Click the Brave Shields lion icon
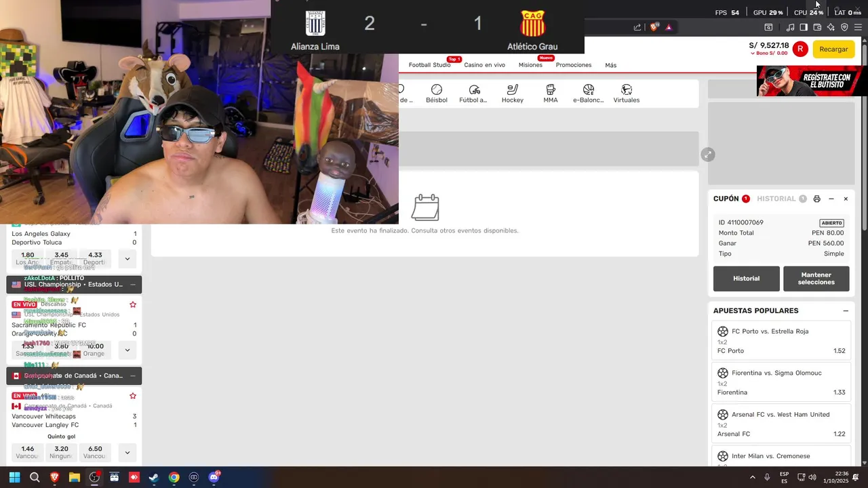868x488 pixels. [654, 27]
